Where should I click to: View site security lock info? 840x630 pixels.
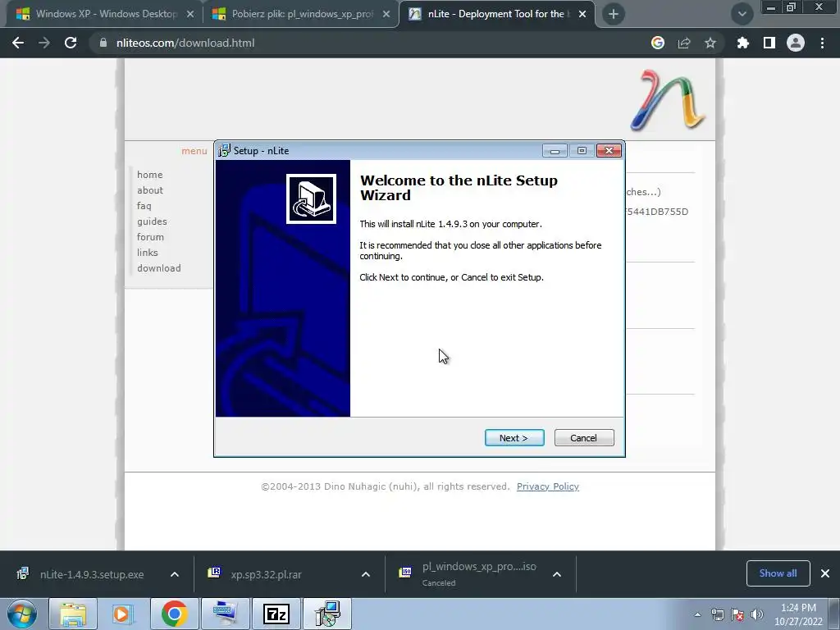tap(103, 43)
